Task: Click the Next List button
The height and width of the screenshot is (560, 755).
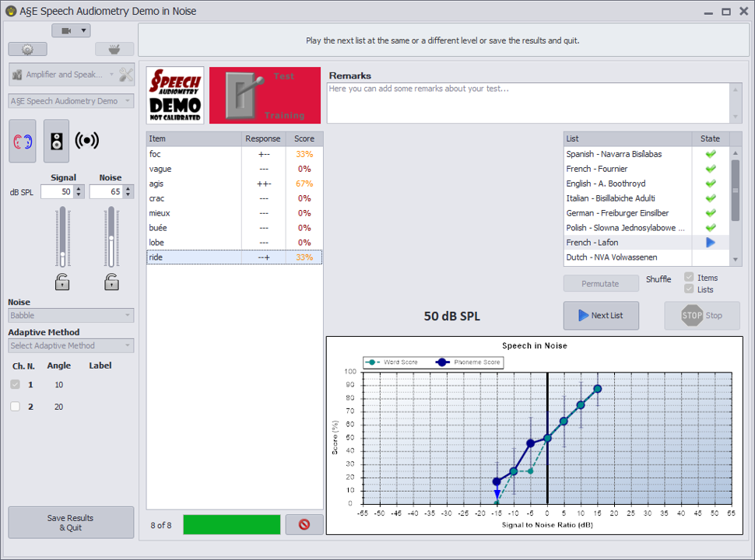Action: 601,316
